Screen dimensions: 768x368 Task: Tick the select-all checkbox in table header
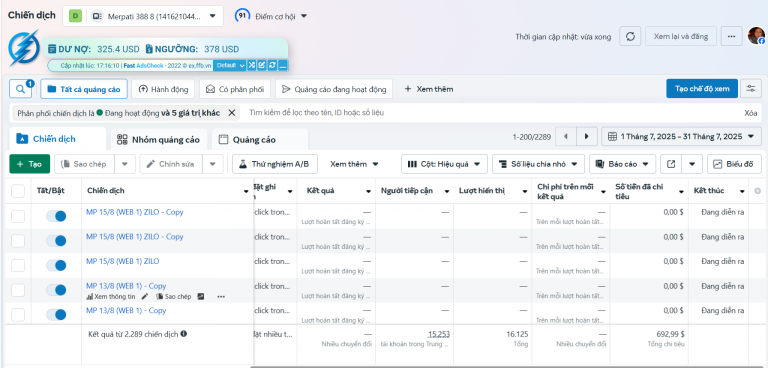18,191
